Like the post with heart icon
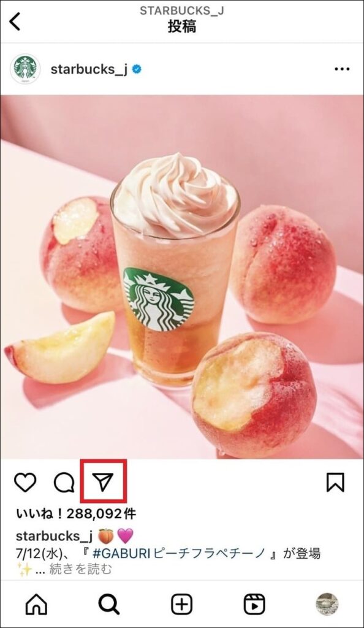The height and width of the screenshot is (628, 364). tap(25, 482)
